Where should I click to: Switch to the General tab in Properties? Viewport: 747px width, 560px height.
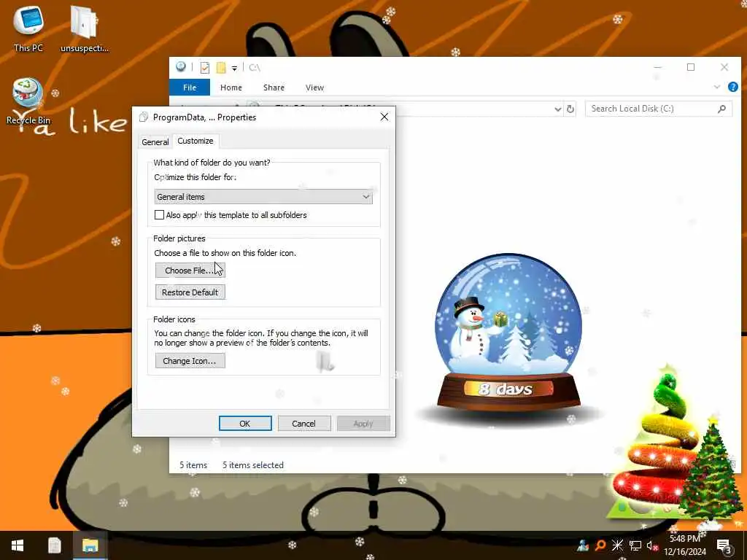coord(155,142)
